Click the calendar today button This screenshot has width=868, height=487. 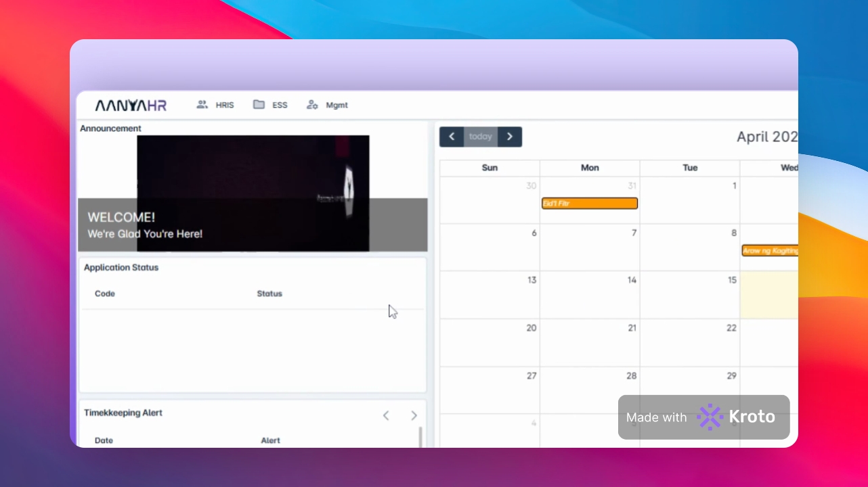click(x=481, y=137)
